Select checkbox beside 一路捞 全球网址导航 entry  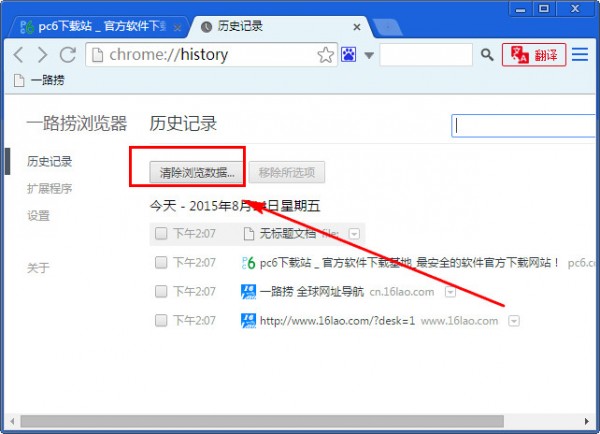160,292
